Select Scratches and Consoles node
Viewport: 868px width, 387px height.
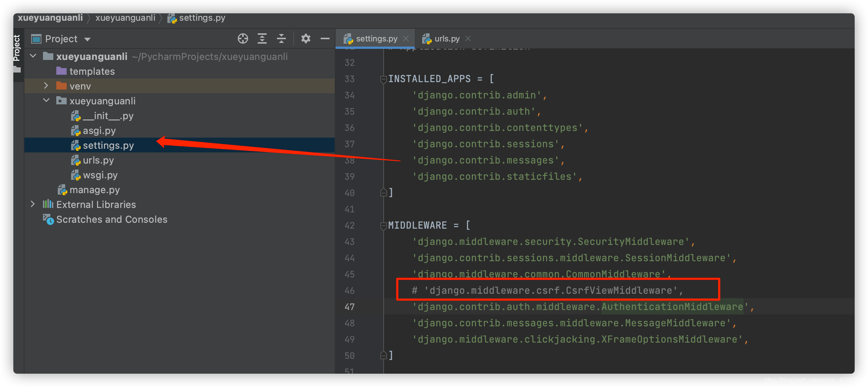coord(111,219)
